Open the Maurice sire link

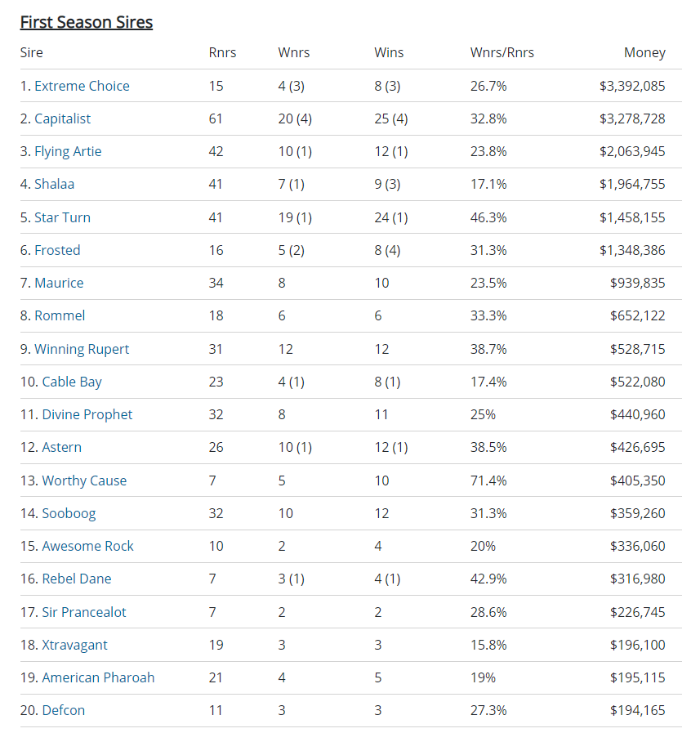pyautogui.click(x=59, y=283)
